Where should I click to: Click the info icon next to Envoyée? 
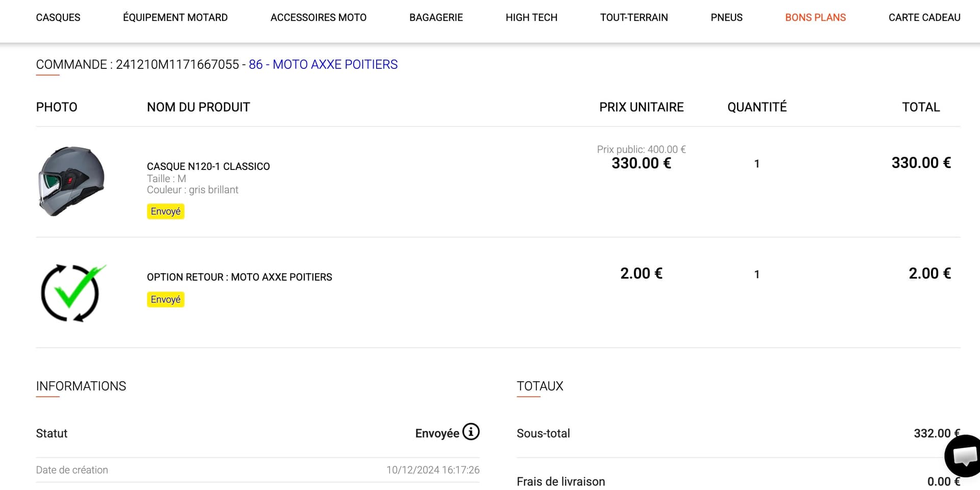tap(471, 432)
